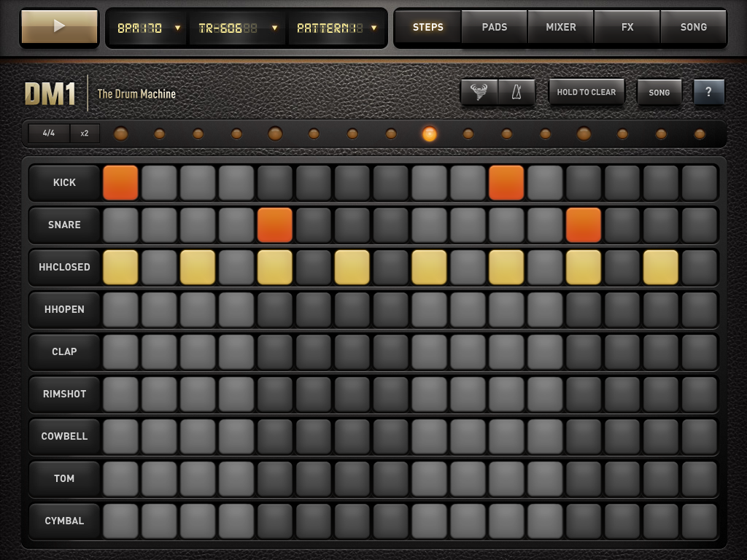Click the lit step indicator LED
Screen dimensions: 747x560
tap(429, 134)
